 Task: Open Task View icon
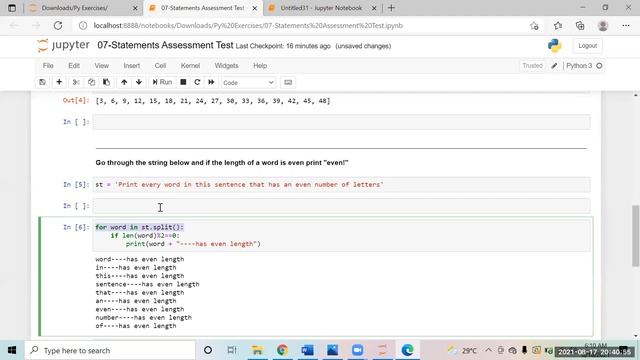(x=232, y=350)
